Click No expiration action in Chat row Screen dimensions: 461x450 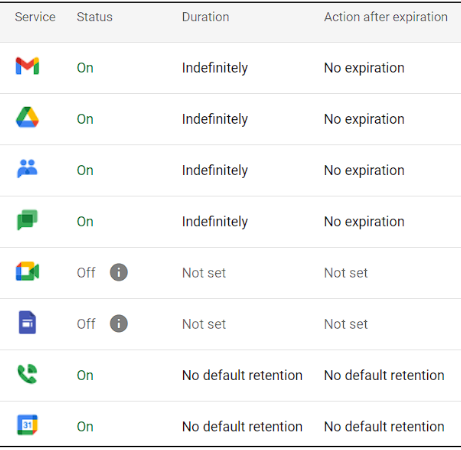click(x=364, y=222)
